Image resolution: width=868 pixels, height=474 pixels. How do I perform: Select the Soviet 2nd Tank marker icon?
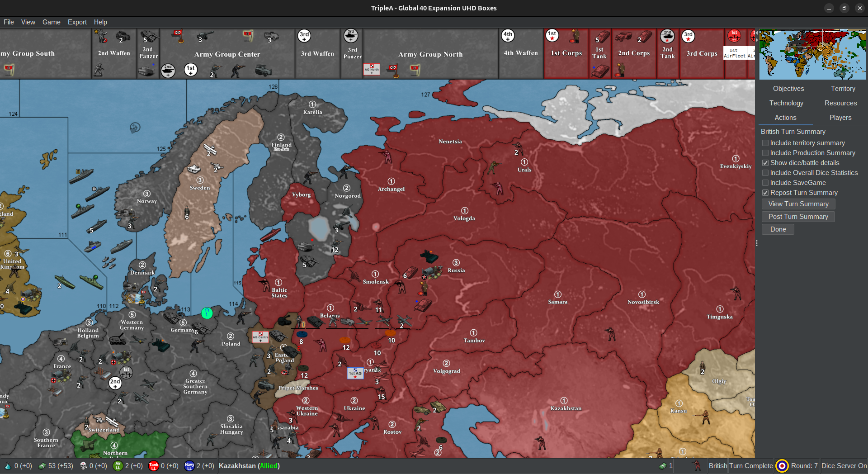pos(667,36)
